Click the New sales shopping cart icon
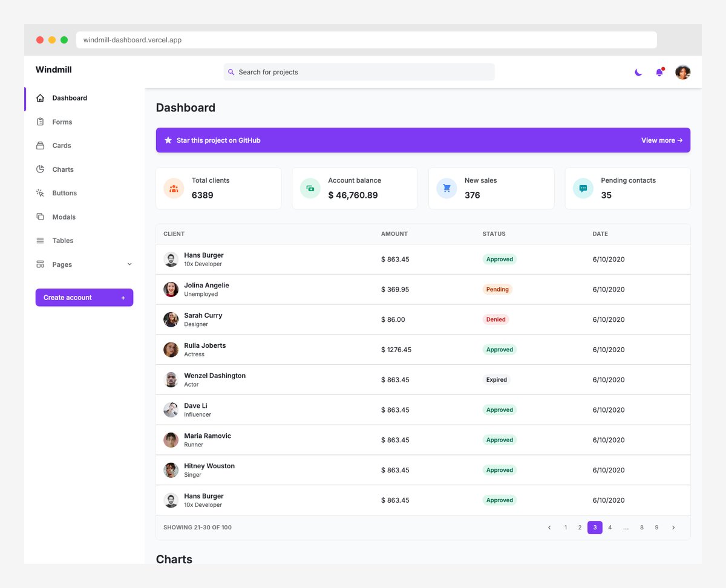The image size is (726, 588). click(x=446, y=188)
